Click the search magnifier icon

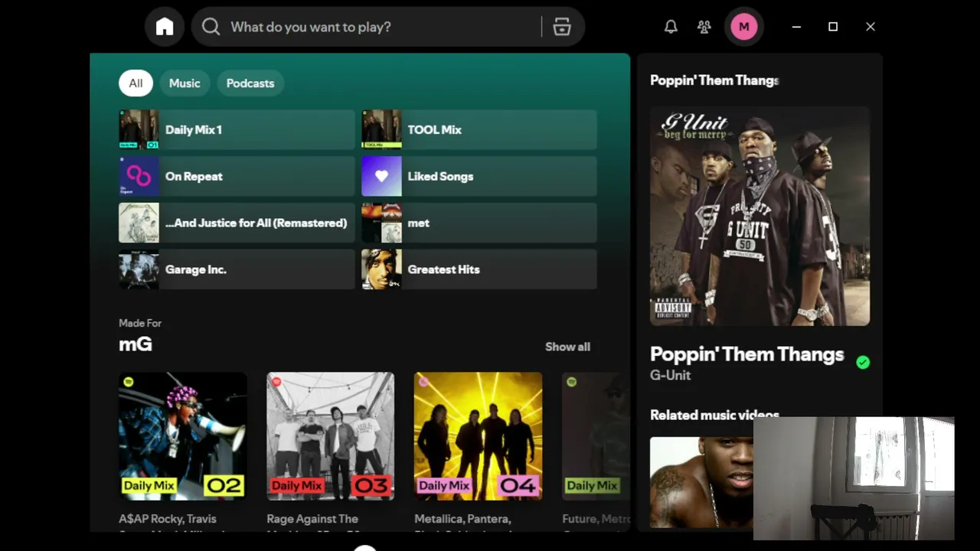pyautogui.click(x=211, y=27)
